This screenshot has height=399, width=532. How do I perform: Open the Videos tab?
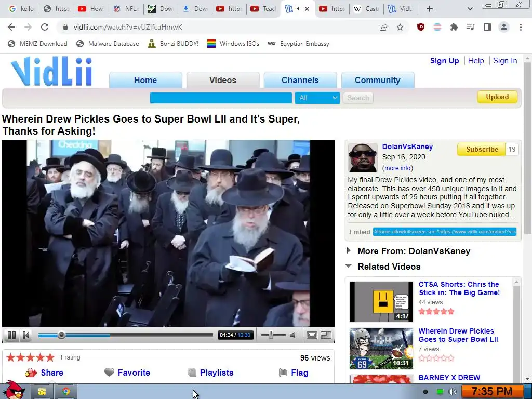223,80
